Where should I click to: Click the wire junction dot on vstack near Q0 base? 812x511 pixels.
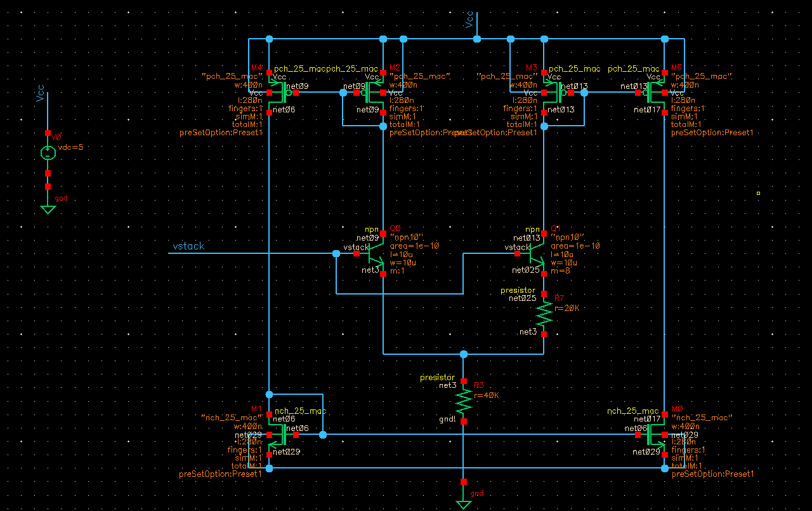(336, 253)
